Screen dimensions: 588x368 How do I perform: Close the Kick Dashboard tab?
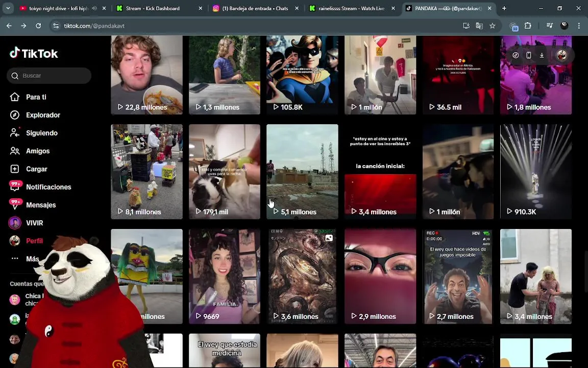(200, 8)
